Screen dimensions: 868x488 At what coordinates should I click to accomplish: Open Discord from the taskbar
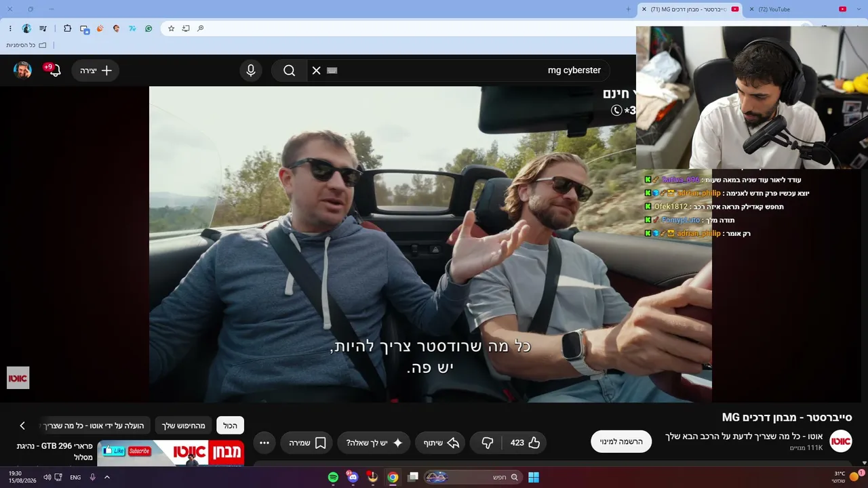click(x=353, y=477)
